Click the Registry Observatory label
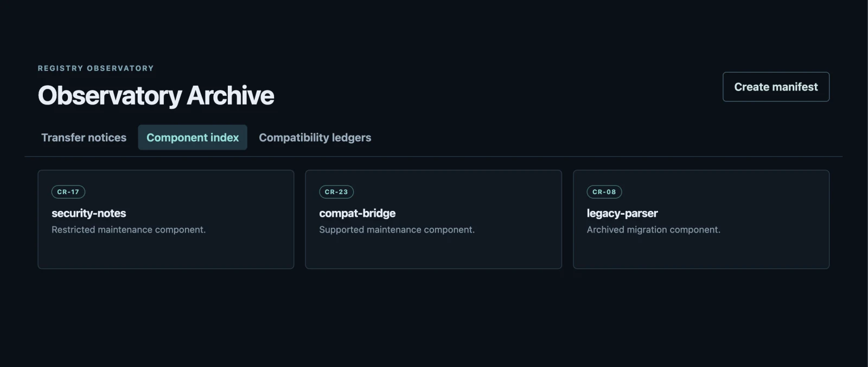 point(96,68)
